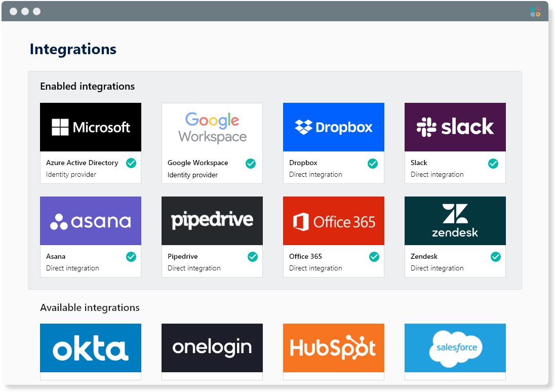Click the Enabled integrations section title
This screenshot has width=555, height=392.
click(88, 87)
